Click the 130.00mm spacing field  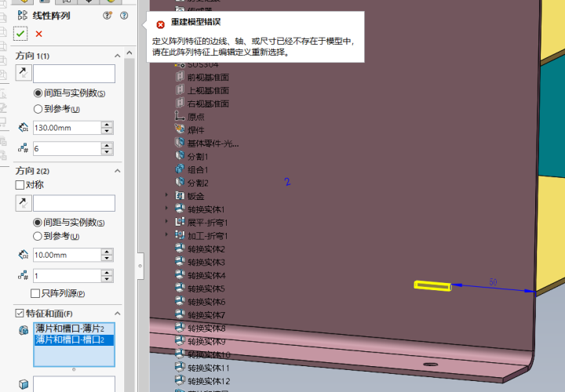[67, 128]
